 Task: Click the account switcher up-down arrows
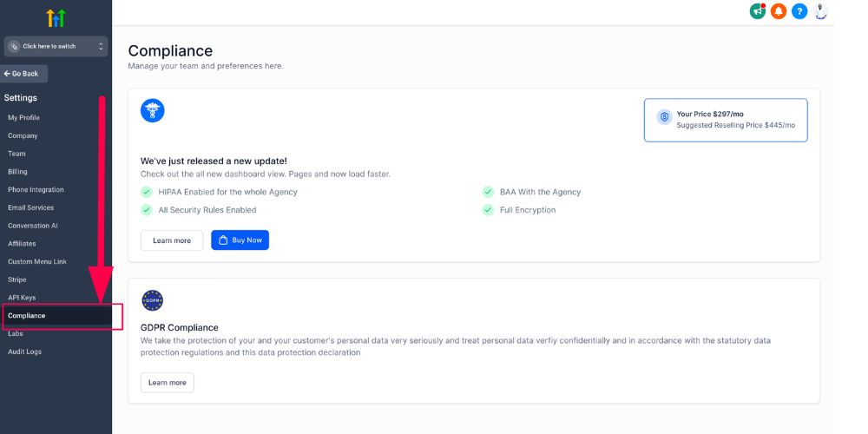101,46
